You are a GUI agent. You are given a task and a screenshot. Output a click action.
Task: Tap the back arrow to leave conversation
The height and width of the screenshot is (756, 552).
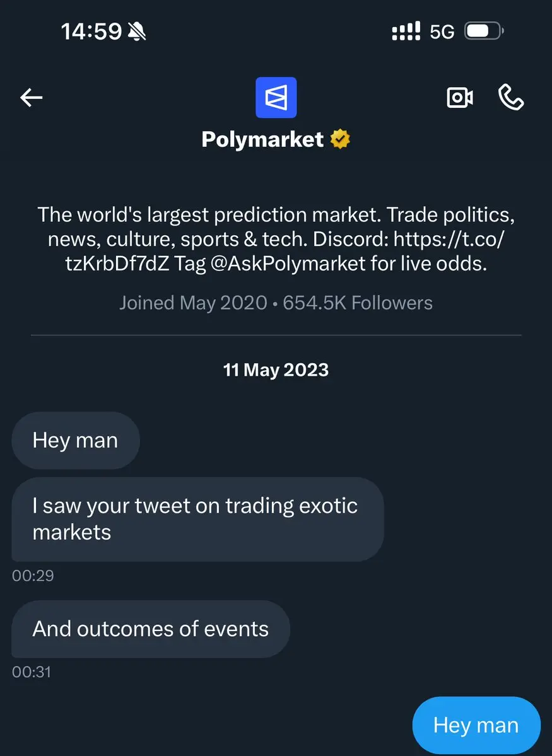tap(32, 97)
